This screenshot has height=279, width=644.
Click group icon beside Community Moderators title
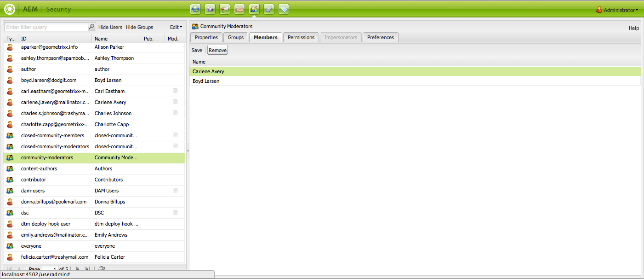click(x=195, y=26)
